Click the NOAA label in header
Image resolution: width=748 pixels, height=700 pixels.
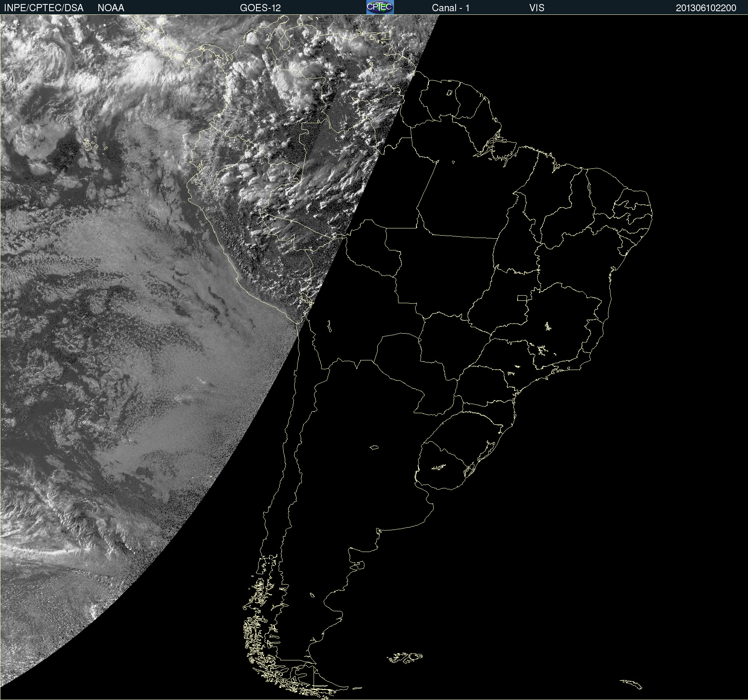point(111,8)
